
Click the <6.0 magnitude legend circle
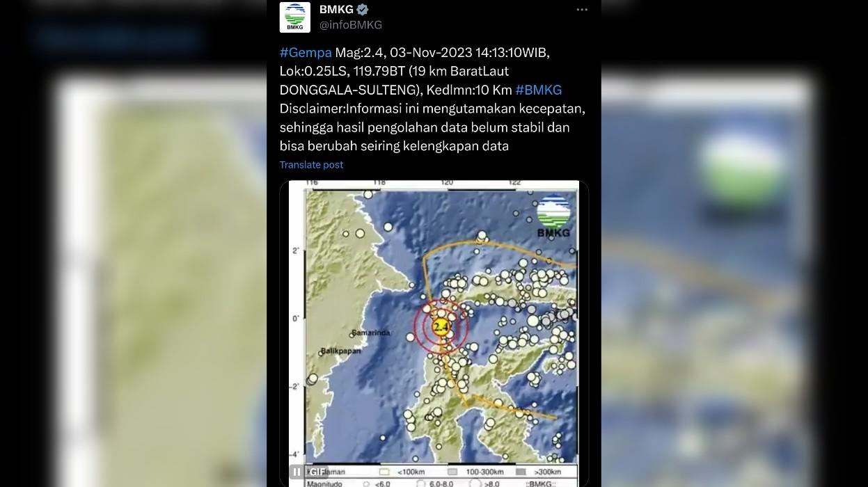click(366, 484)
